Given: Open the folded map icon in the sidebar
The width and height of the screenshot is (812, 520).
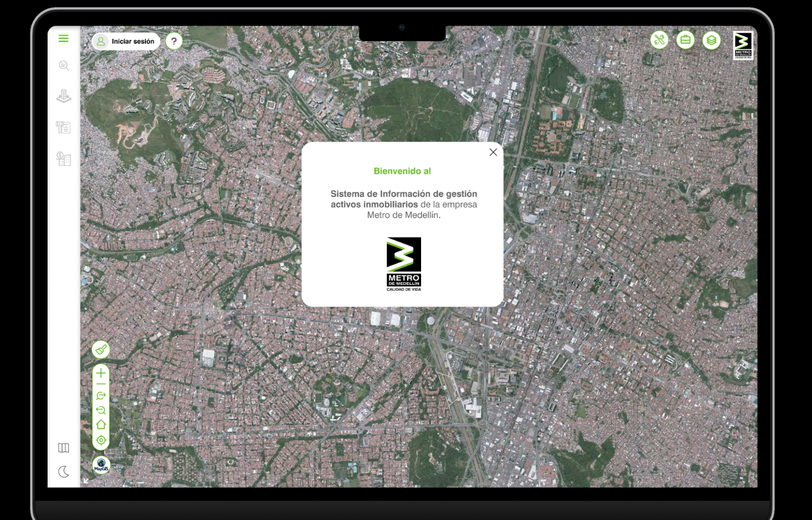Looking at the screenshot, I should tap(64, 448).
